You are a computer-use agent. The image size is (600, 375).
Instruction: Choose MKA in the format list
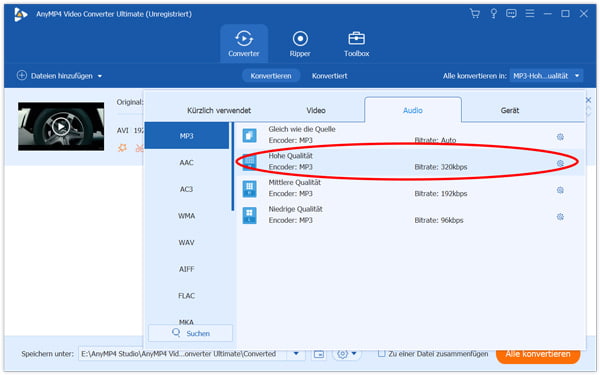[187, 321]
